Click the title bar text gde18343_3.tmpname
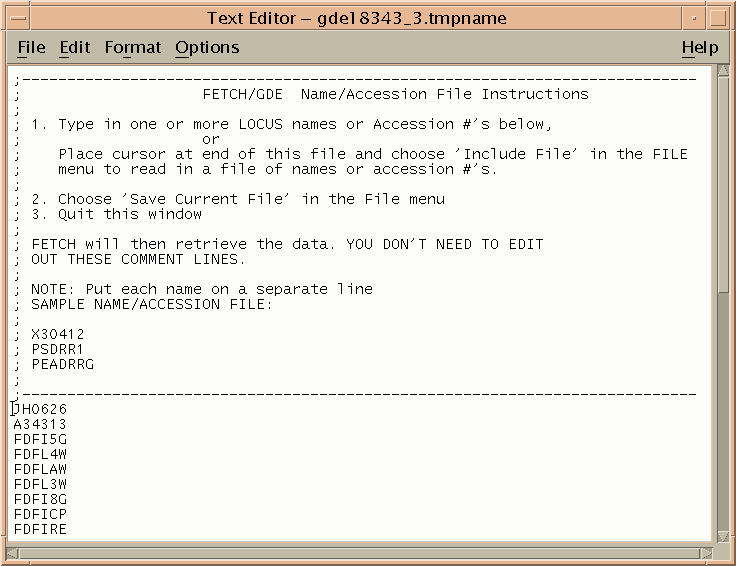 tap(412, 19)
